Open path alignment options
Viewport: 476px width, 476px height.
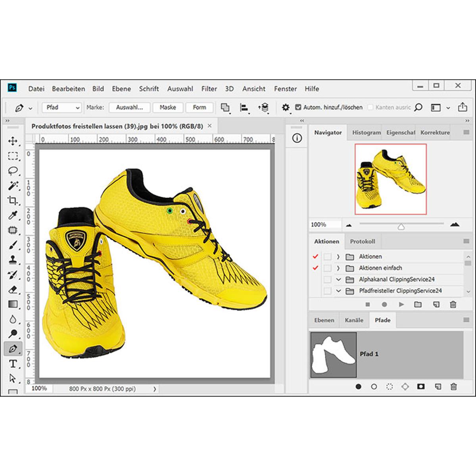[244, 107]
